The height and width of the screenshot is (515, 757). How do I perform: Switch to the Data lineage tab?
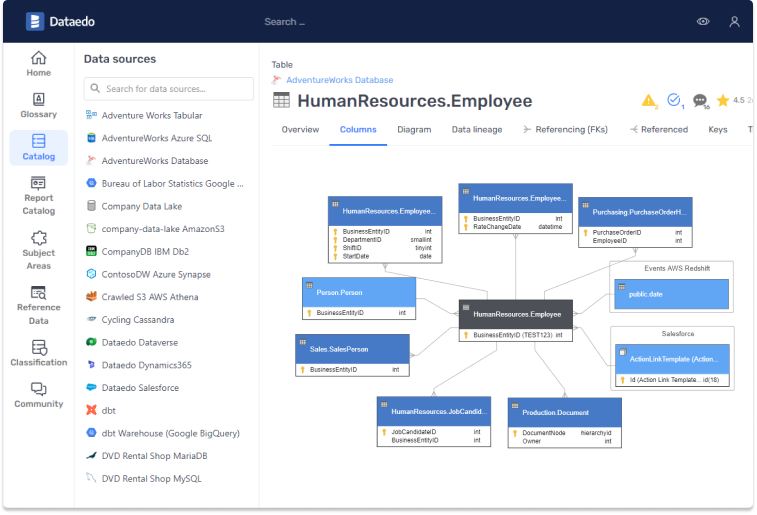point(477,130)
